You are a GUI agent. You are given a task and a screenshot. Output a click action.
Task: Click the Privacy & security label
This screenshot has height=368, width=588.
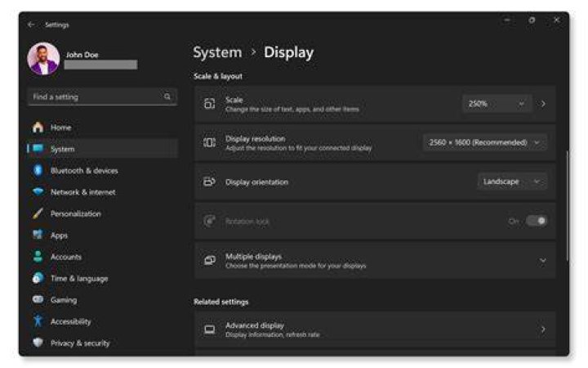pyautogui.click(x=80, y=343)
